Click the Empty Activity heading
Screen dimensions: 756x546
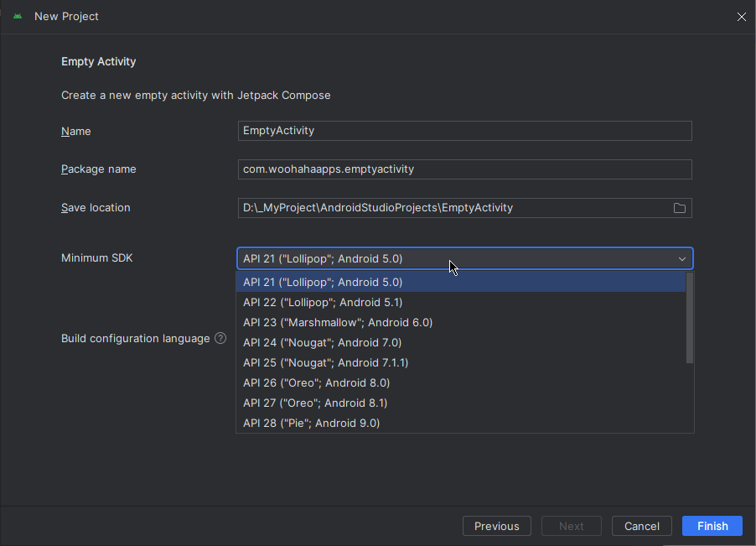point(98,62)
